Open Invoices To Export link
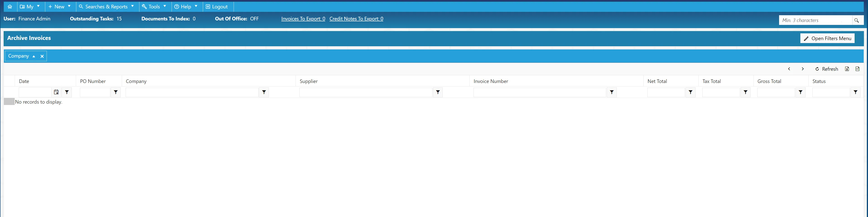The image size is (868, 217). click(303, 19)
